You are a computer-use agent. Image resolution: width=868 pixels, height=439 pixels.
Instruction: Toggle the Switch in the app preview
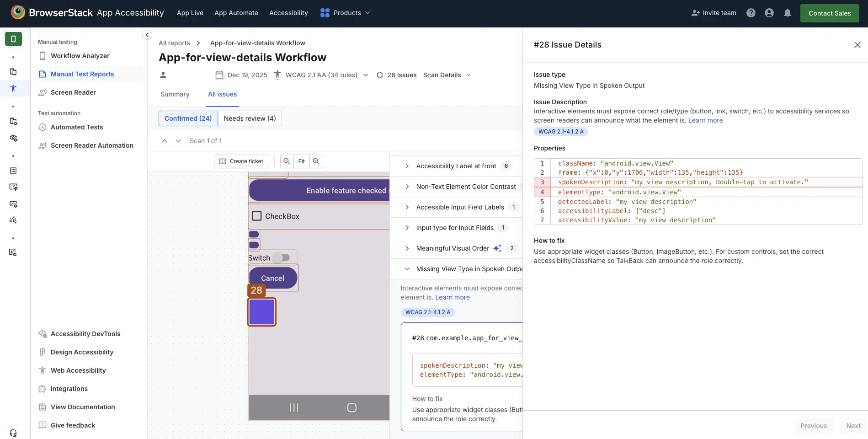click(282, 258)
